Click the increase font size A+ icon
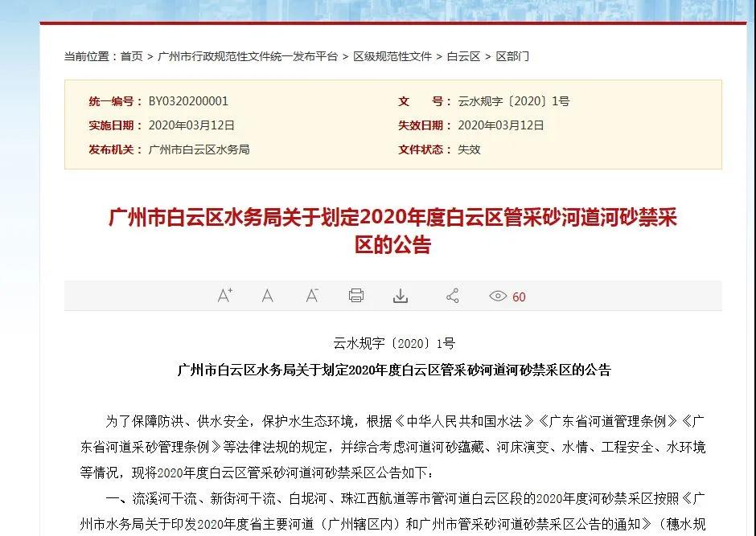This screenshot has width=756, height=536. tap(224, 296)
